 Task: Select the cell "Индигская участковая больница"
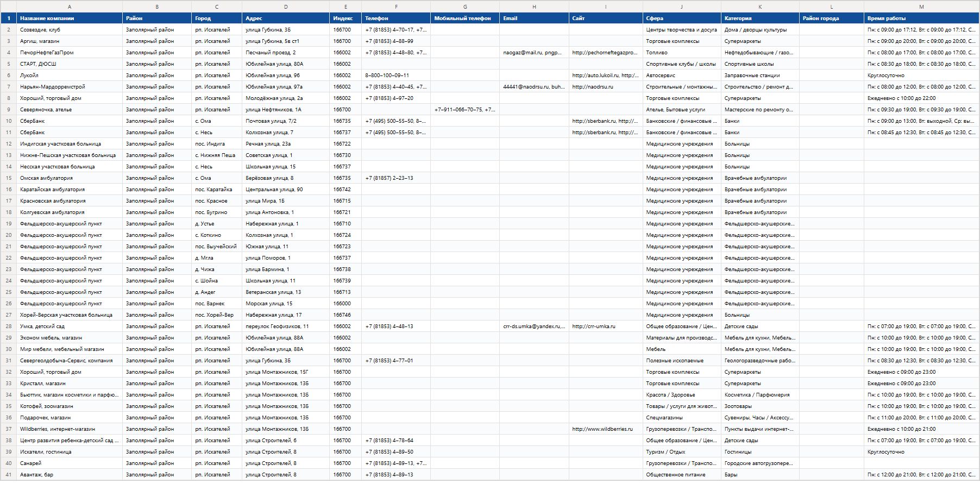tap(70, 144)
